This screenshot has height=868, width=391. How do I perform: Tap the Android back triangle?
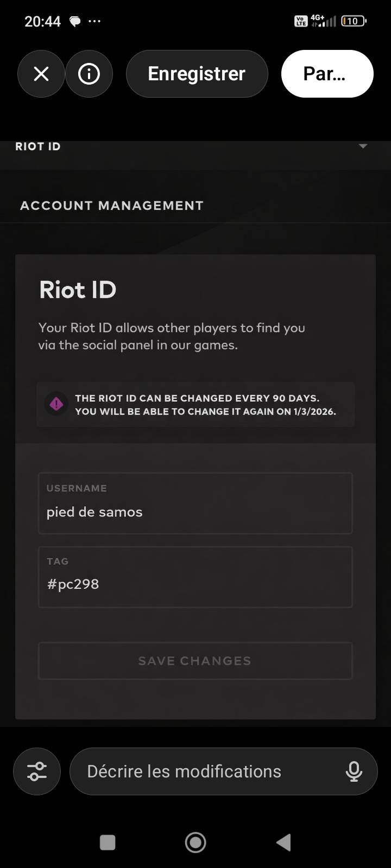click(283, 843)
